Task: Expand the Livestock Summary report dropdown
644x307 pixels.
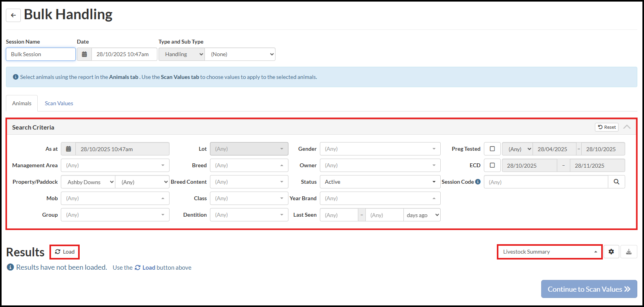Action: [549, 252]
